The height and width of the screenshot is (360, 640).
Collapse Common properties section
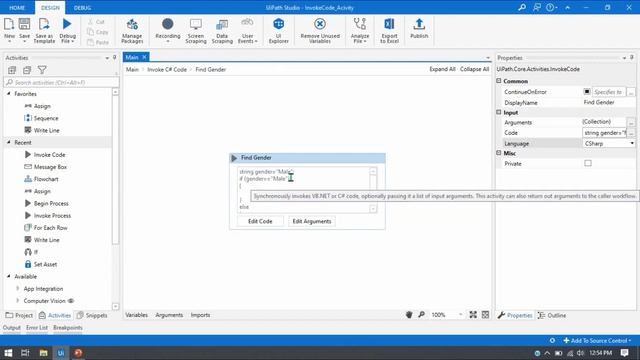click(x=499, y=81)
